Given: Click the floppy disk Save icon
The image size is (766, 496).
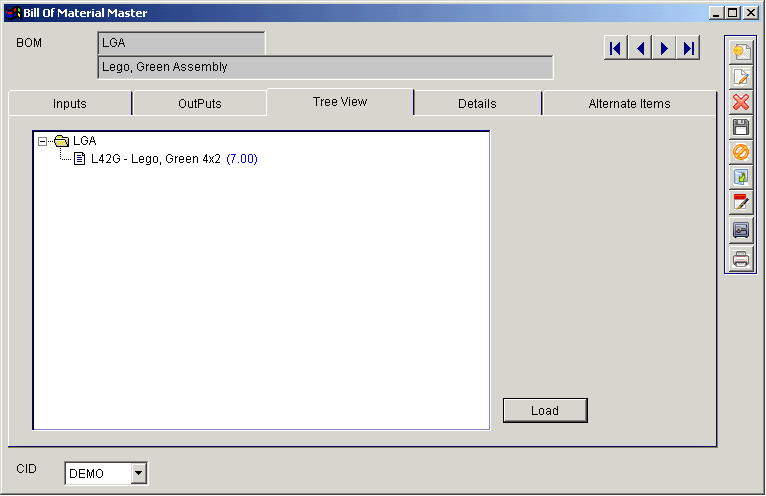Looking at the screenshot, I should click(x=740, y=127).
